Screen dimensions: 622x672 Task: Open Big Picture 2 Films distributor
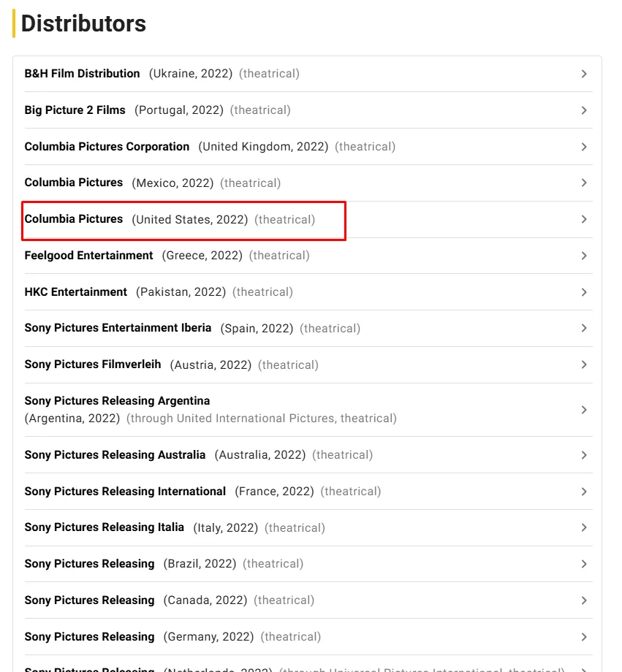pos(75,110)
